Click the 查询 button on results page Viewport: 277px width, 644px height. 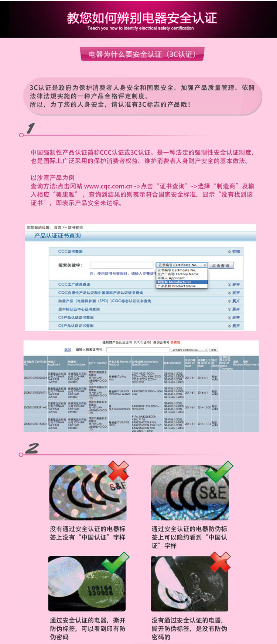point(213,349)
